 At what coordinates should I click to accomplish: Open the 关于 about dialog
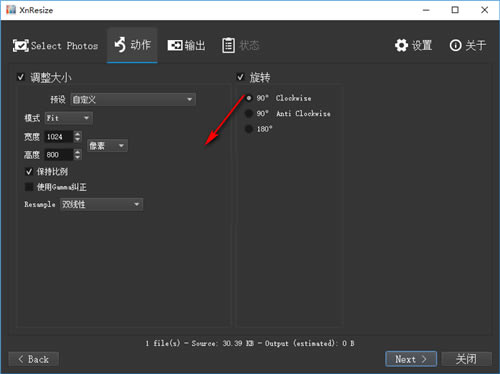pyautogui.click(x=467, y=45)
